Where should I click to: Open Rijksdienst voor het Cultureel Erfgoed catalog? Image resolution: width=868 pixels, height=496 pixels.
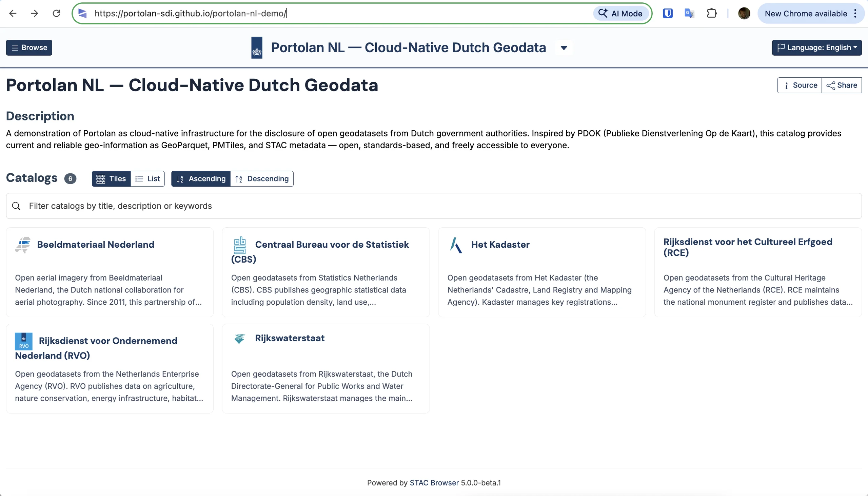(748, 247)
